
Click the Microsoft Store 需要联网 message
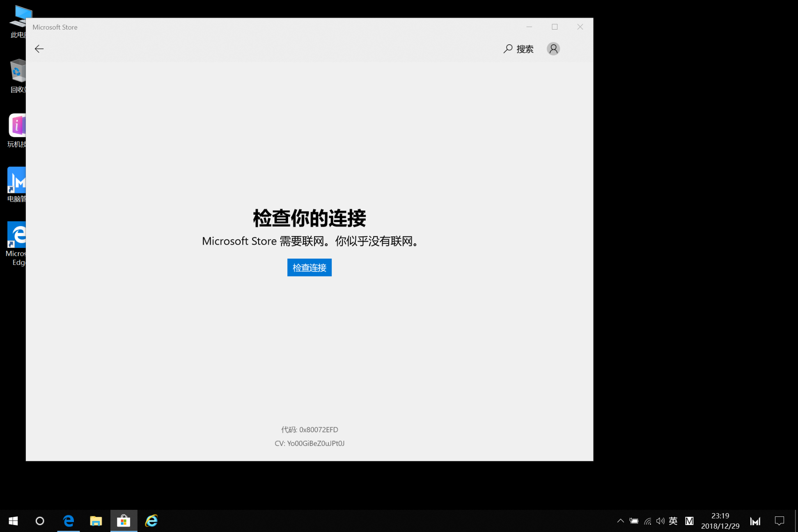310,241
